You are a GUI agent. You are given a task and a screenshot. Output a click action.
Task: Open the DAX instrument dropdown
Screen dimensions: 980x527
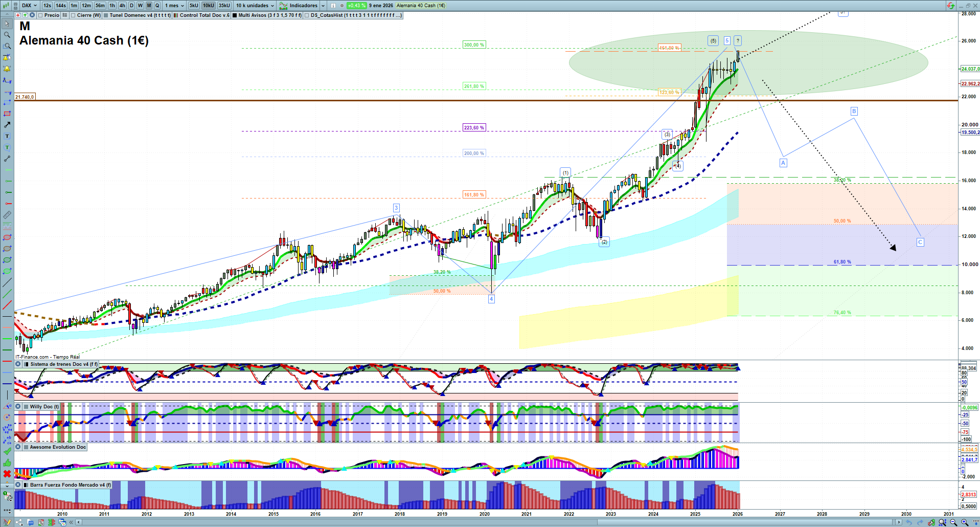tap(29, 6)
